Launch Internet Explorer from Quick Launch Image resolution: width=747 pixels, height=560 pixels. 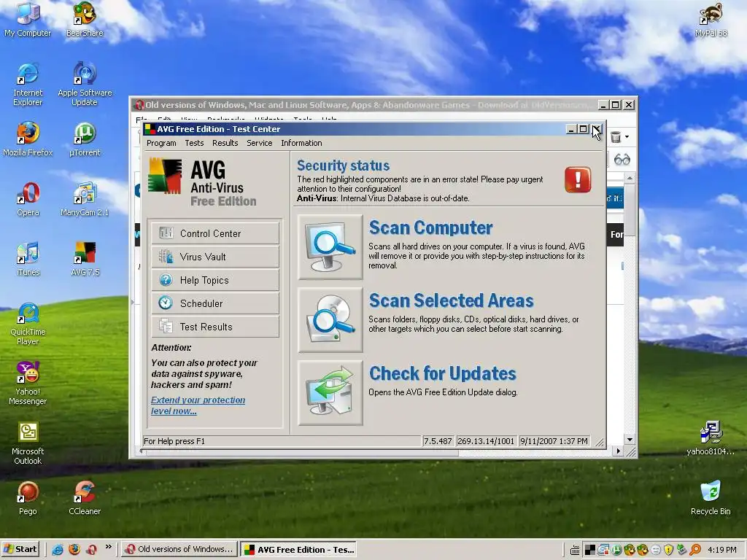(58, 550)
